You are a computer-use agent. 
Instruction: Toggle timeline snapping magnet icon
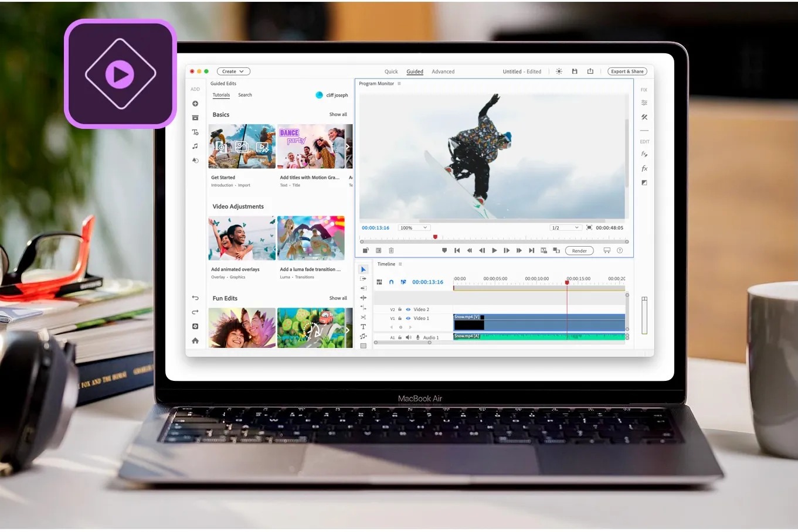click(391, 282)
